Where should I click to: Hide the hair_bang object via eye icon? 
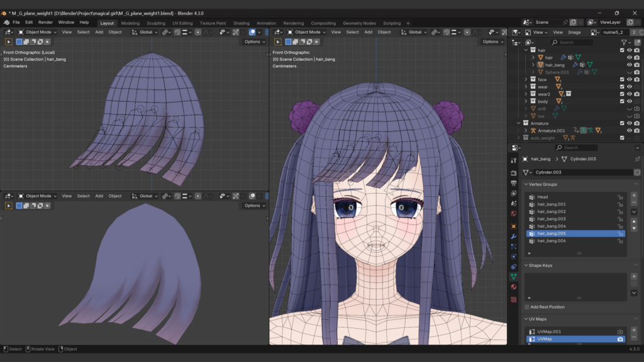tap(629, 65)
